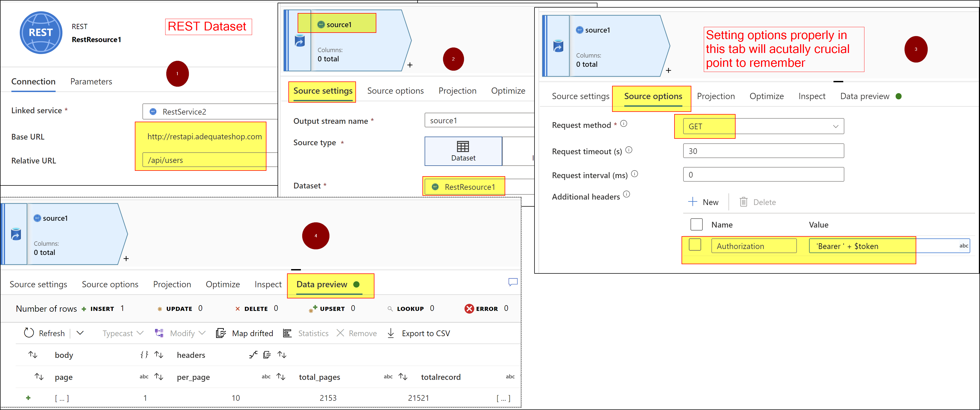This screenshot has width=980, height=410.
Task: Click the info icon beside Request timeout
Action: point(629,150)
